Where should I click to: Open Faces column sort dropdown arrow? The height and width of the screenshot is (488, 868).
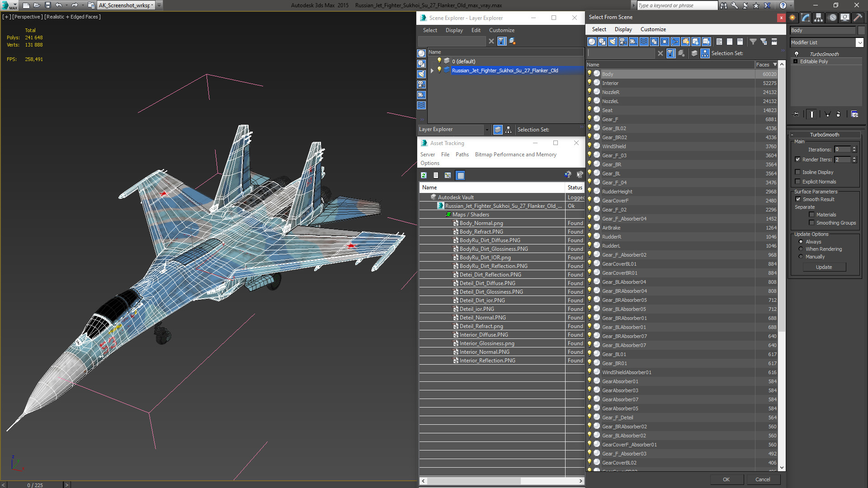(x=775, y=65)
